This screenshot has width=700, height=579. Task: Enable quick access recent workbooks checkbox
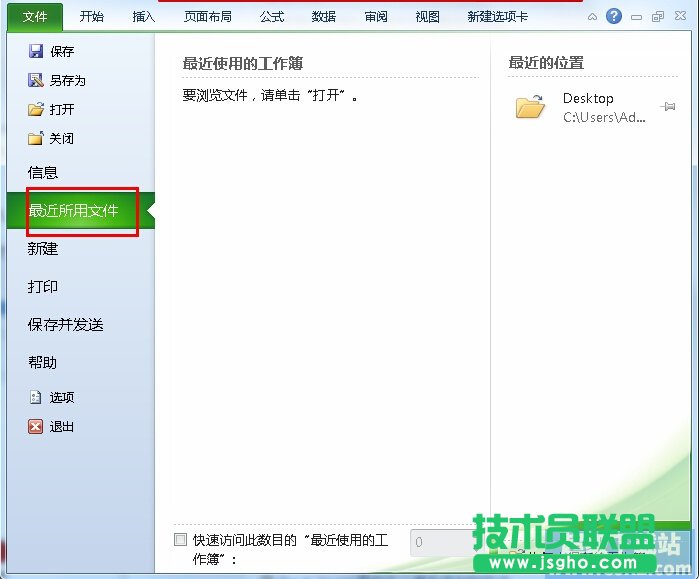coord(180,540)
